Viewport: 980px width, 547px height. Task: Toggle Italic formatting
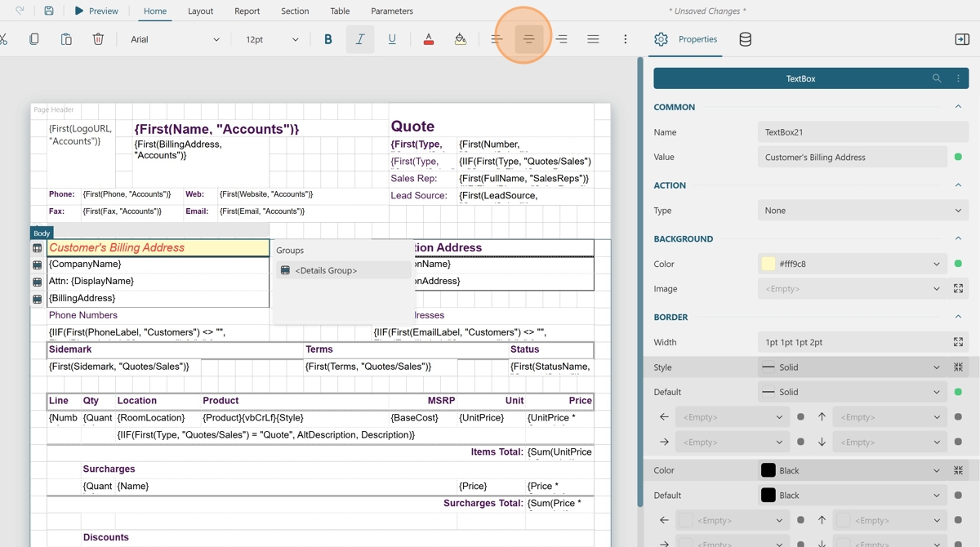[x=360, y=39]
